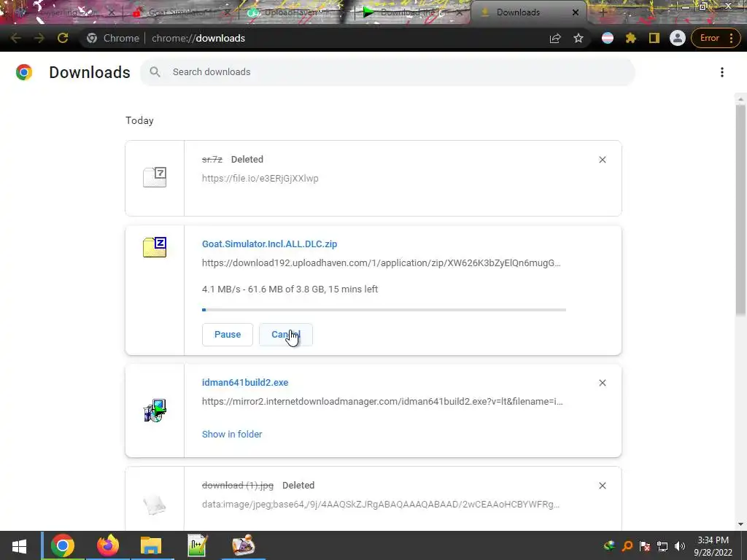Click the internetdownloadmanager mirror URL
The height and width of the screenshot is (560, 747).
point(382,402)
